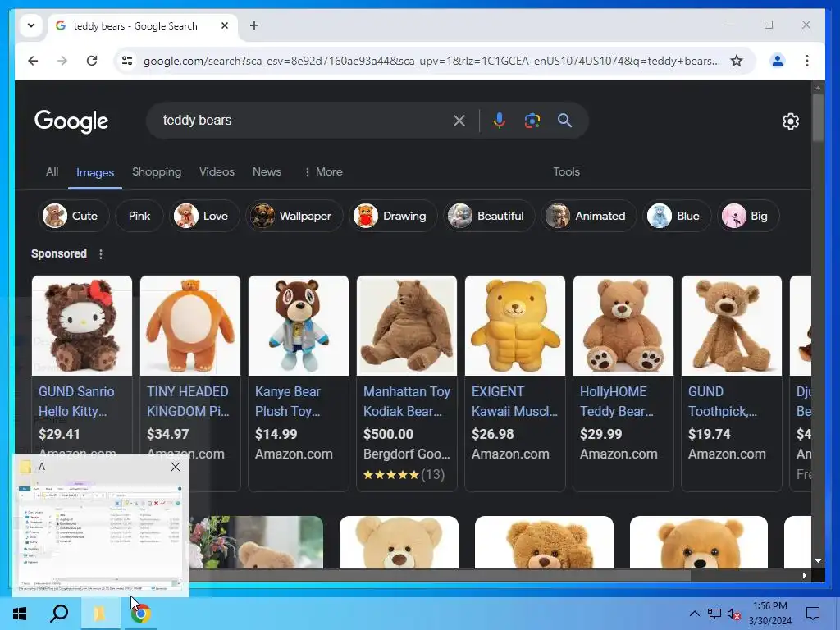Reload the Google search page
The width and height of the screenshot is (840, 630).
point(92,61)
